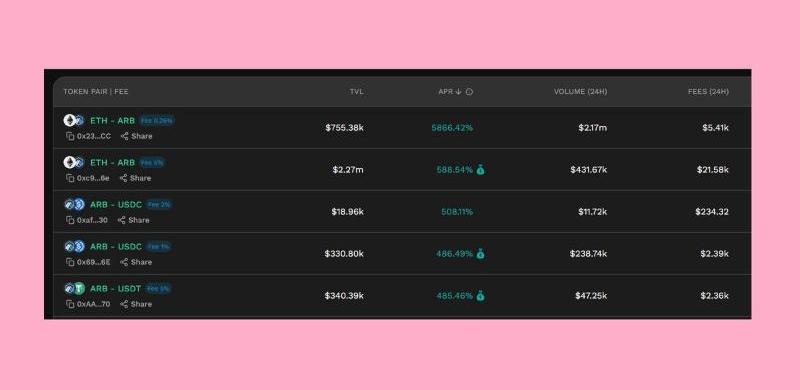The width and height of the screenshot is (800, 390).
Task: Copy address icon for 0xaf...30
Action: 70,220
